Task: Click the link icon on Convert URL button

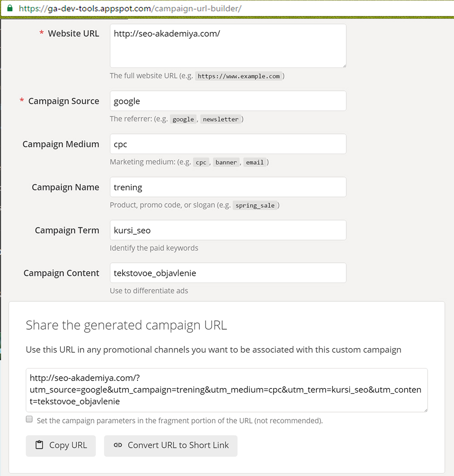Action: tap(118, 445)
